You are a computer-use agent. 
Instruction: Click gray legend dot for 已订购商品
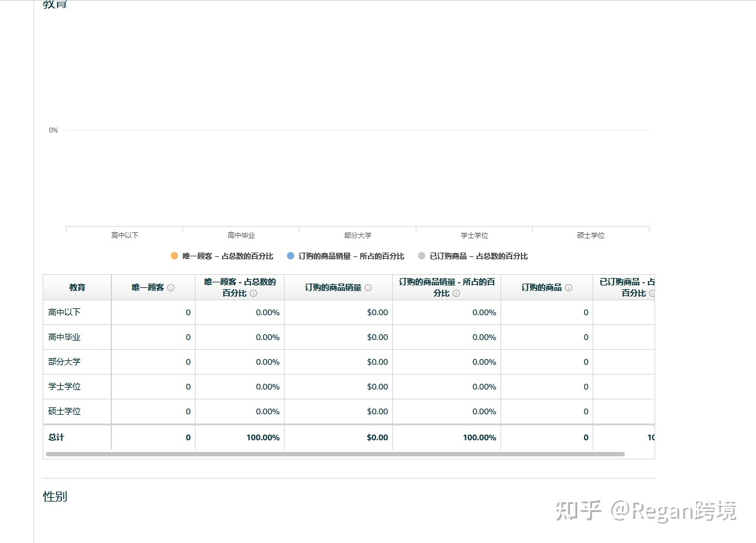tap(421, 256)
